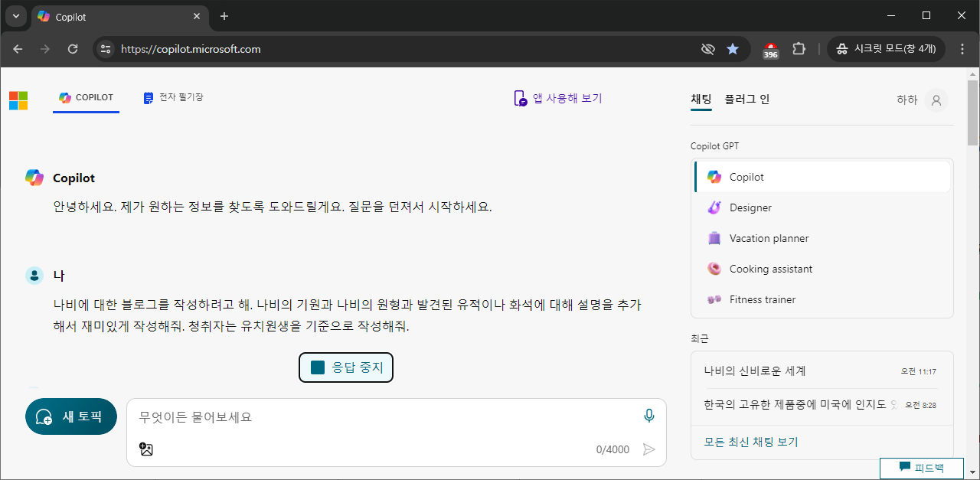Click the Microsoft logo icon
The height and width of the screenshot is (480, 980).
click(18, 100)
